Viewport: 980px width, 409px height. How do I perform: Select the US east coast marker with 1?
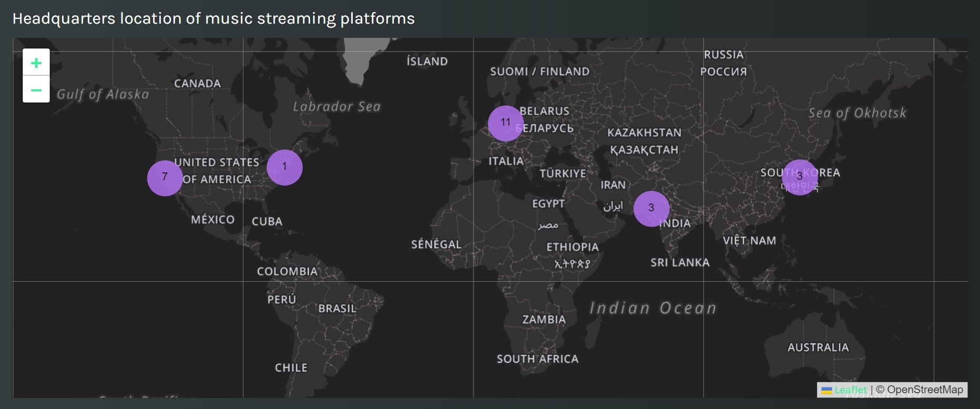tap(284, 167)
